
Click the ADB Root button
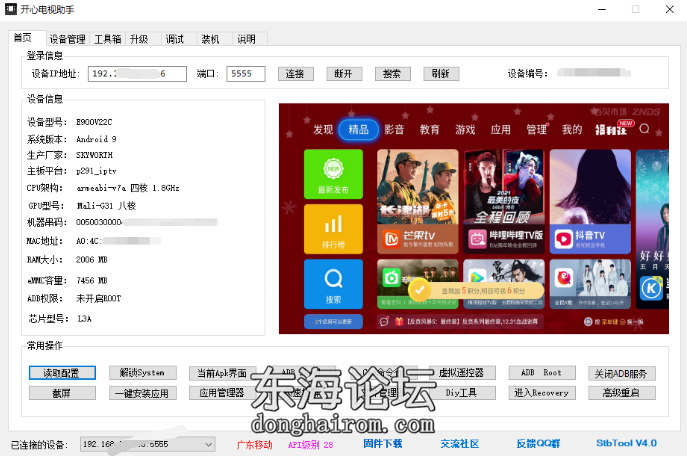[x=542, y=373]
